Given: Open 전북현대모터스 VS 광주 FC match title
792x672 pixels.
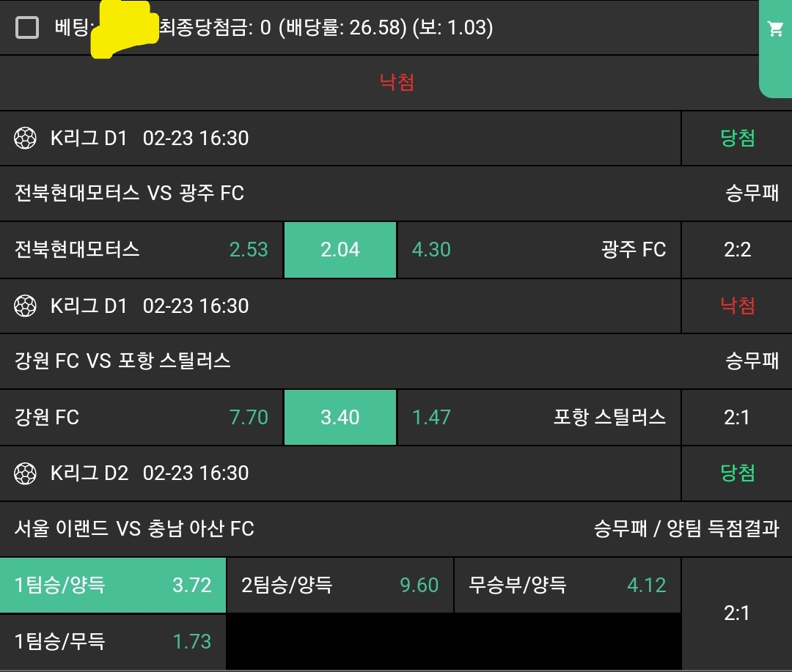Looking at the screenshot, I should click(130, 193).
